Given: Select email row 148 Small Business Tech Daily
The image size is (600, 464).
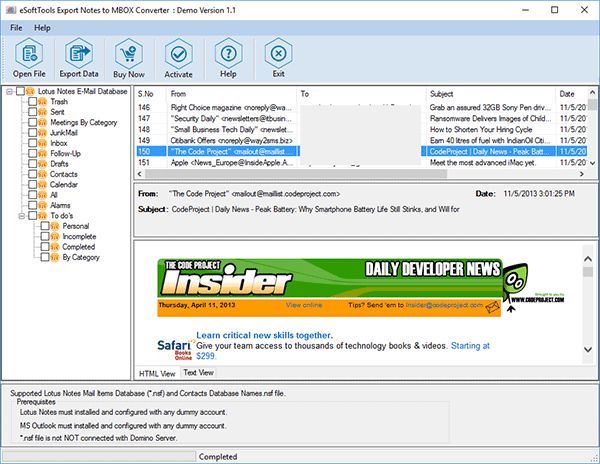Looking at the screenshot, I should pyautogui.click(x=361, y=130).
